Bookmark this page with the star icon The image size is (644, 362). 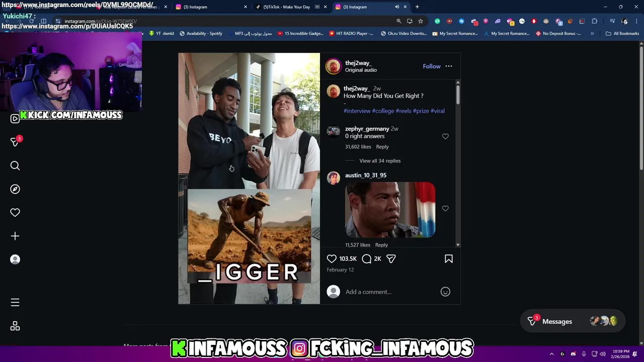(x=421, y=21)
